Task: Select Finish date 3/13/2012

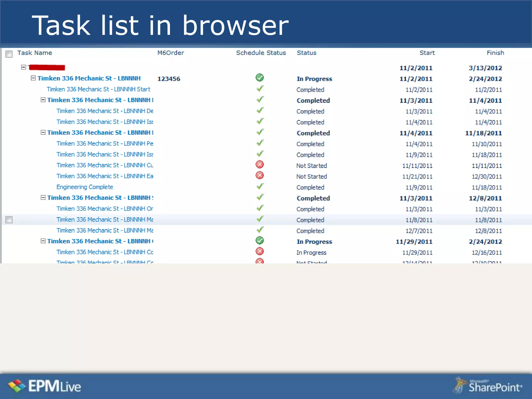Action: (x=485, y=68)
